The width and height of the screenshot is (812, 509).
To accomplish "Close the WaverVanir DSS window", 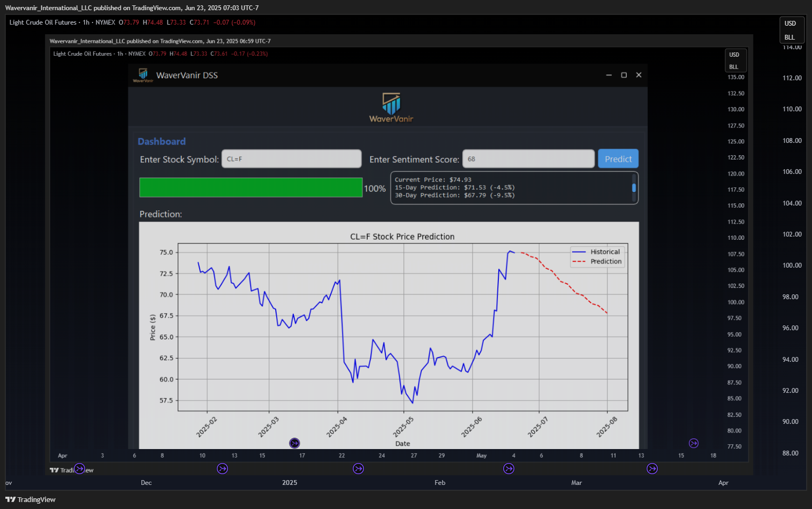I will [639, 75].
